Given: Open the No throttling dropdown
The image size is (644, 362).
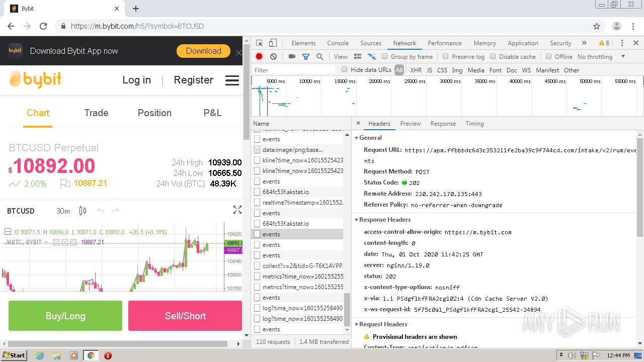Looking at the screenshot, I should coord(601,57).
